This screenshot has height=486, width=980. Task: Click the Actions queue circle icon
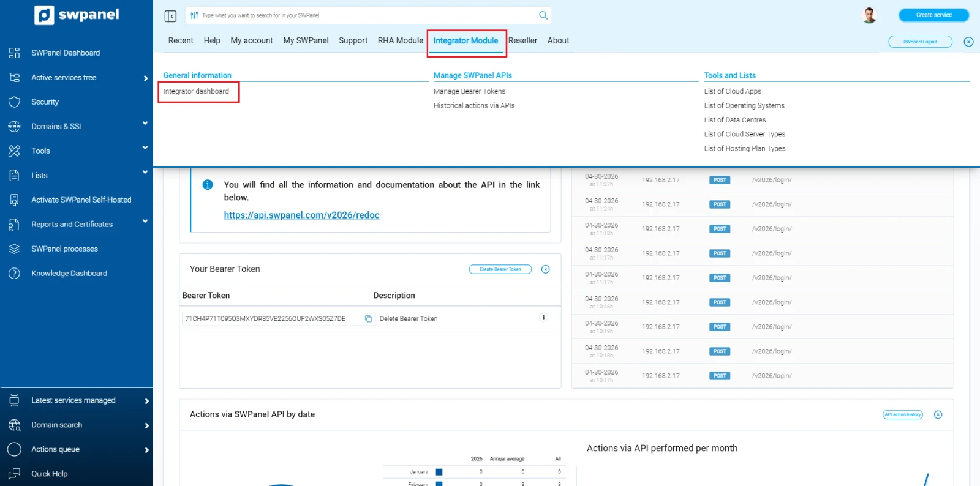(14, 449)
